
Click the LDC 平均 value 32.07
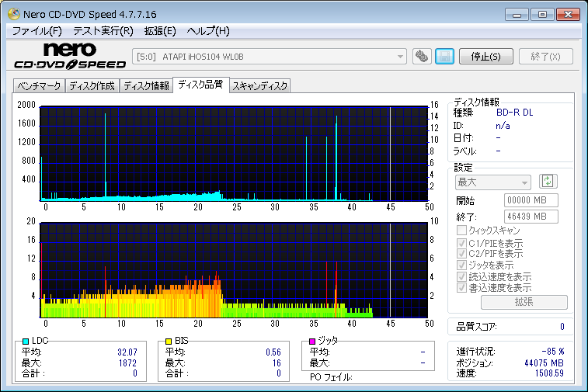127,352
